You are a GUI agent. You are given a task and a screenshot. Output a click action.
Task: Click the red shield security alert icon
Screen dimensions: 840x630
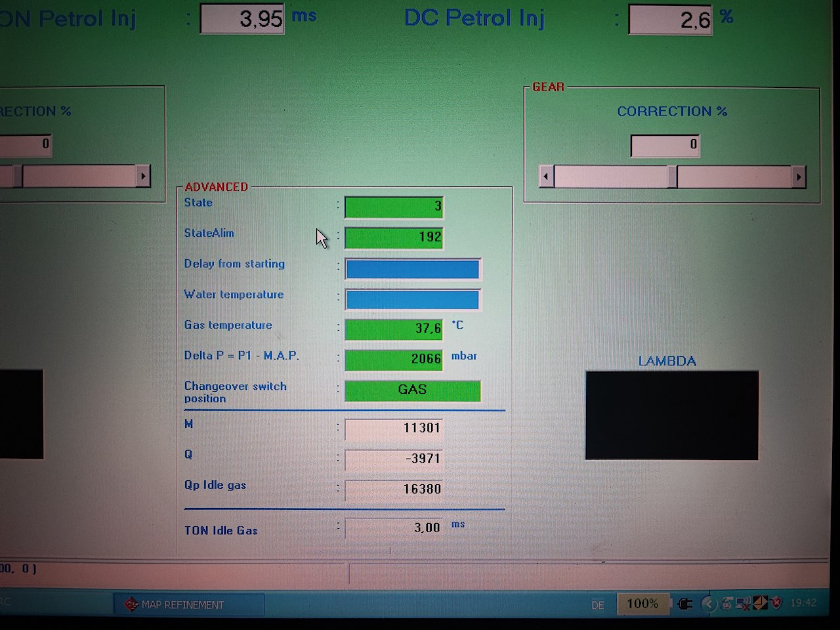pyautogui.click(x=776, y=602)
